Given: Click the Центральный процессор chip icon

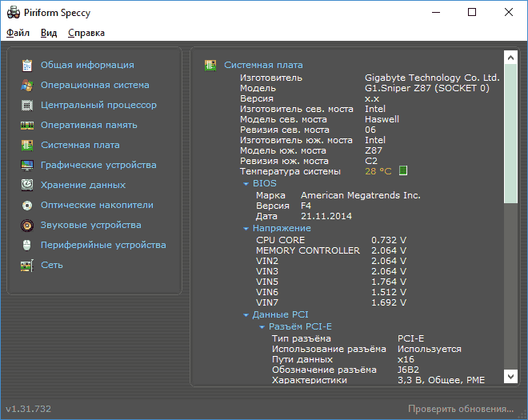Looking at the screenshot, I should pyautogui.click(x=27, y=105).
